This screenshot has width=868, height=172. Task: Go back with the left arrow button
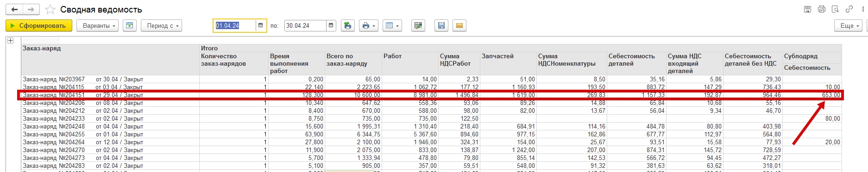14,9
